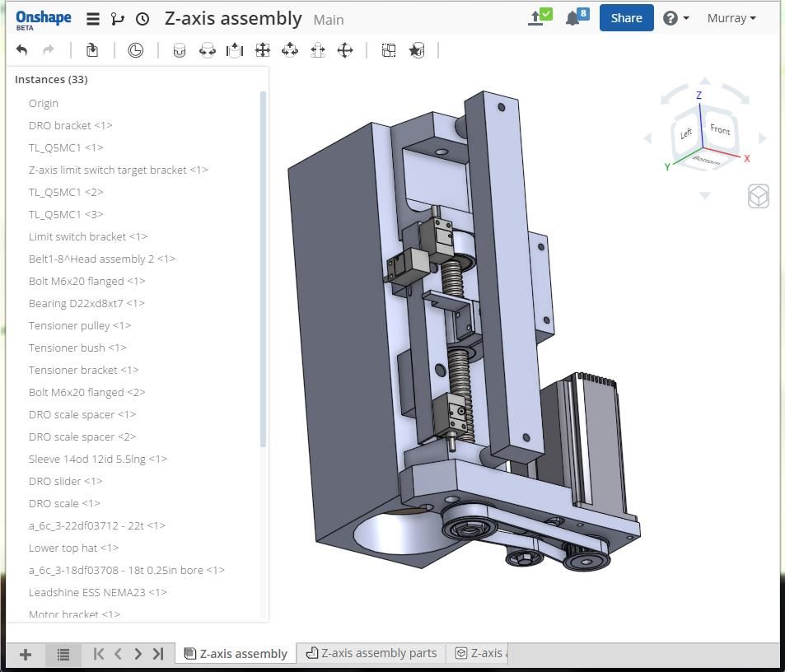
Task: Click the import/upload status icon
Action: coord(540,17)
